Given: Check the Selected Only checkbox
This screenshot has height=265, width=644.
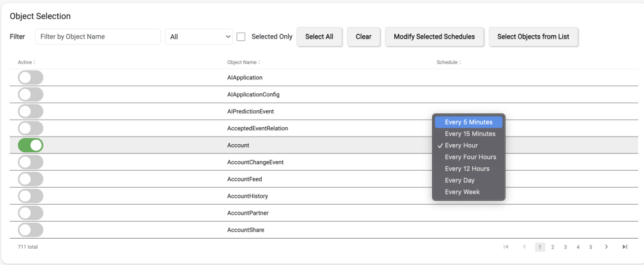Looking at the screenshot, I should (x=241, y=37).
